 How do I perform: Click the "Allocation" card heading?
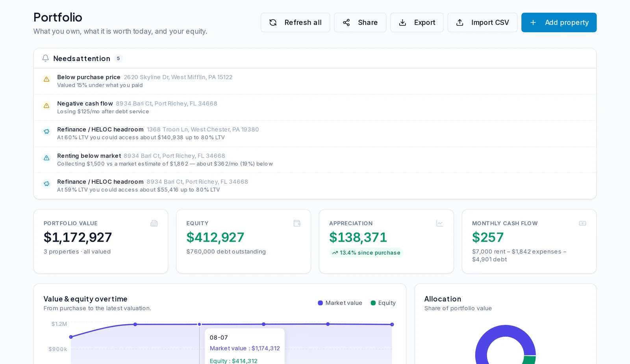pyautogui.click(x=443, y=299)
